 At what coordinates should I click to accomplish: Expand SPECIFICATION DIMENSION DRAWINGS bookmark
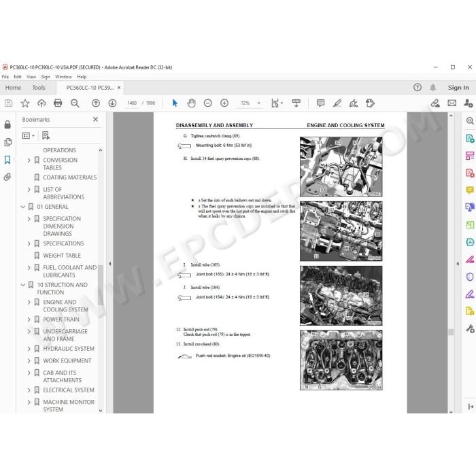pos(29,219)
